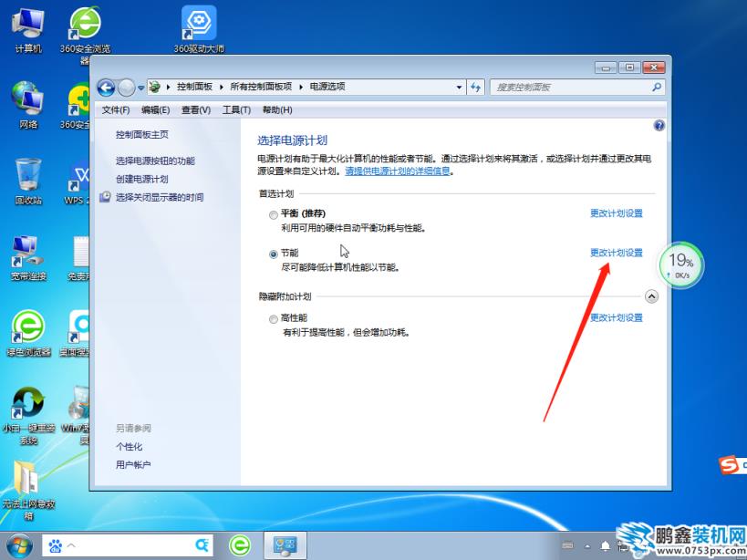The image size is (747, 560).
Task: Click the Control Panel address bar icon
Action: [x=154, y=87]
